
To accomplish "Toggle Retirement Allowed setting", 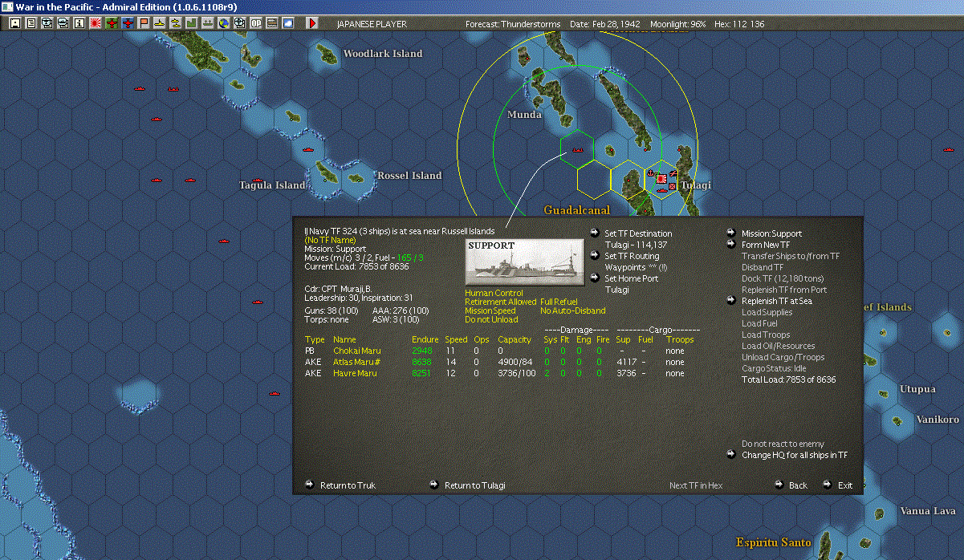I will pyautogui.click(x=501, y=302).
